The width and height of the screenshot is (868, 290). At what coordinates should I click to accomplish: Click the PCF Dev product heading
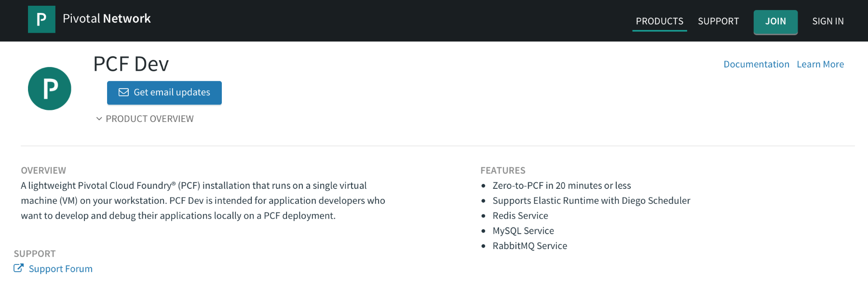[x=131, y=64]
